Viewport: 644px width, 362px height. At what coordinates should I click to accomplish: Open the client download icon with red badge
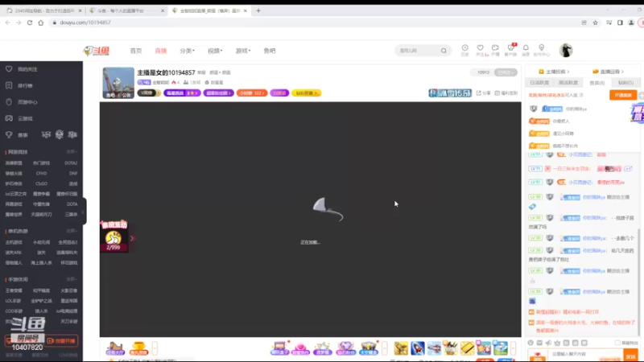click(511, 48)
